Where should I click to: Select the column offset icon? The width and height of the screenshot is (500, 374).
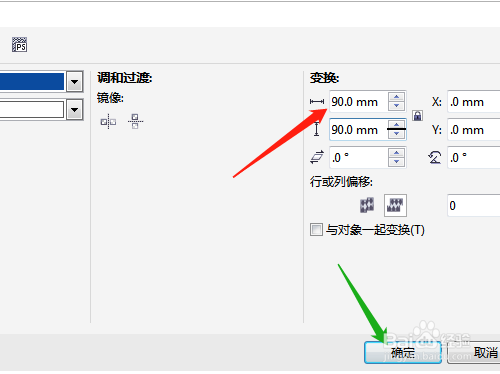click(395, 205)
